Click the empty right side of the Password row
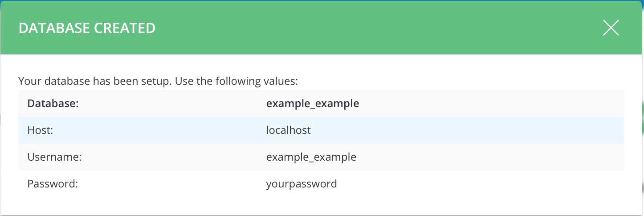 pos(490,183)
